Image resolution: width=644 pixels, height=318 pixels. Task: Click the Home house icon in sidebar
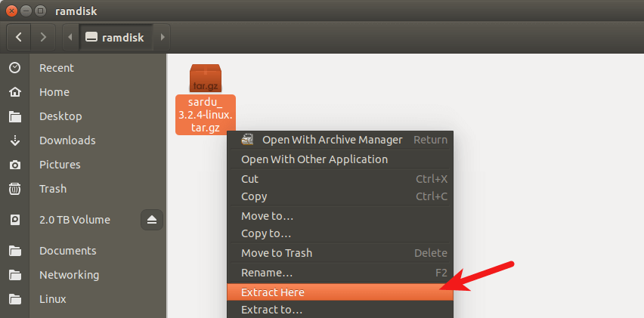click(x=15, y=92)
